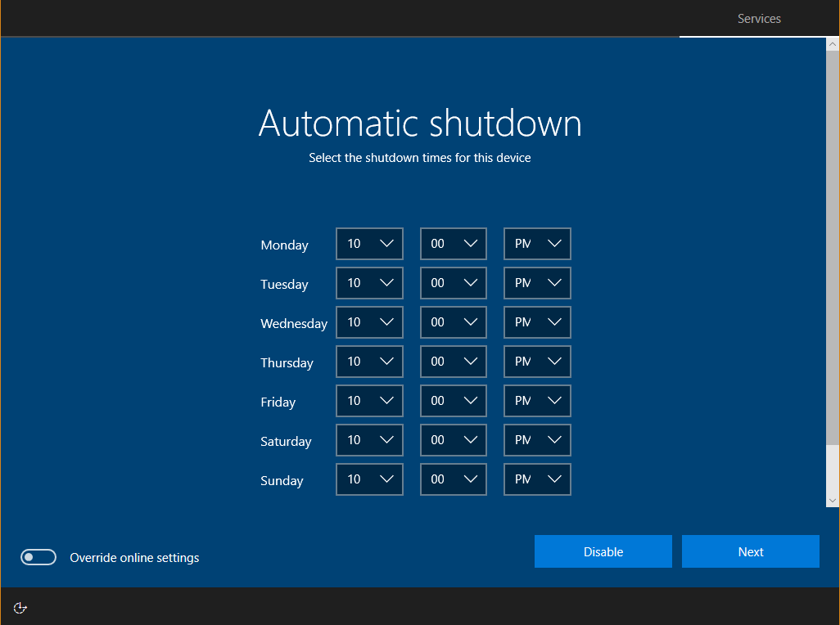Image resolution: width=840 pixels, height=625 pixels.
Task: Click the Disable button
Action: click(603, 551)
